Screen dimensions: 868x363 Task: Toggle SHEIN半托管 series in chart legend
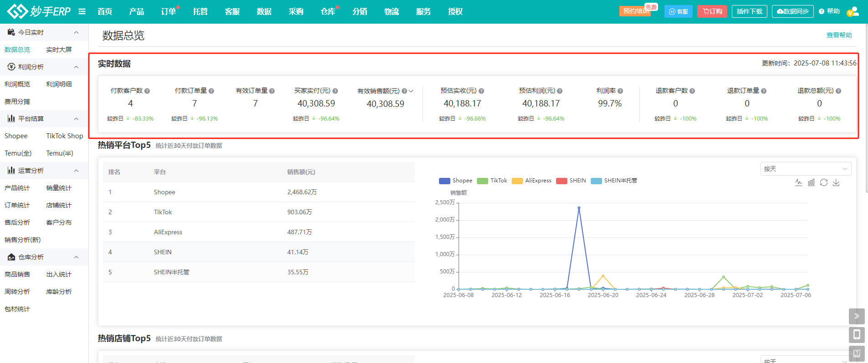pyautogui.click(x=614, y=181)
